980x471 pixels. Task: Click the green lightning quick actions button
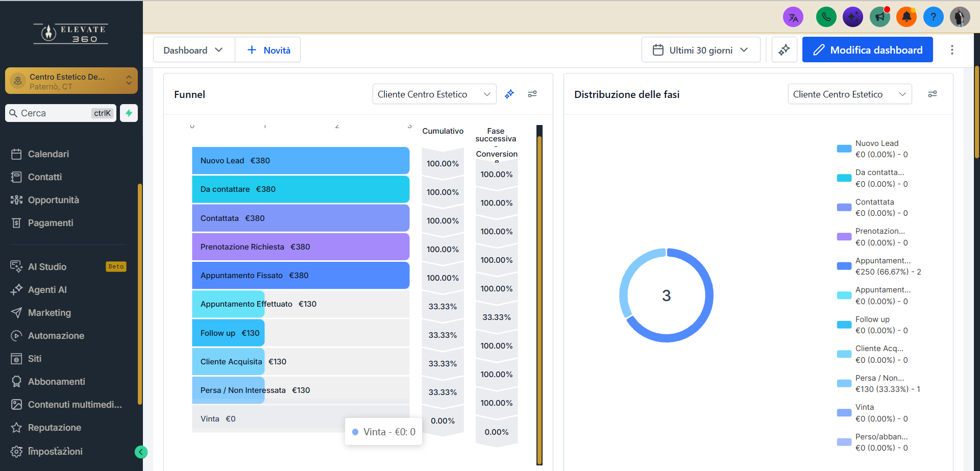point(129,113)
